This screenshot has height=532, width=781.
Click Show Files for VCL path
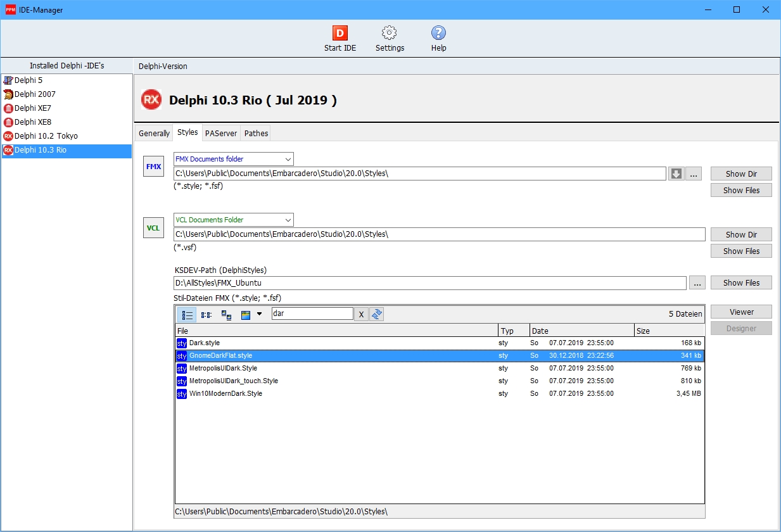(741, 251)
